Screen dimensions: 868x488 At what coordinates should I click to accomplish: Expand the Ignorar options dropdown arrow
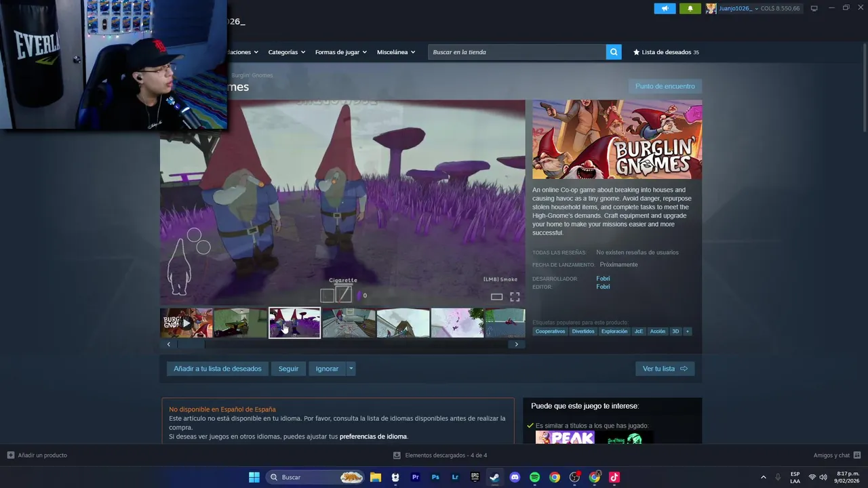click(x=351, y=369)
